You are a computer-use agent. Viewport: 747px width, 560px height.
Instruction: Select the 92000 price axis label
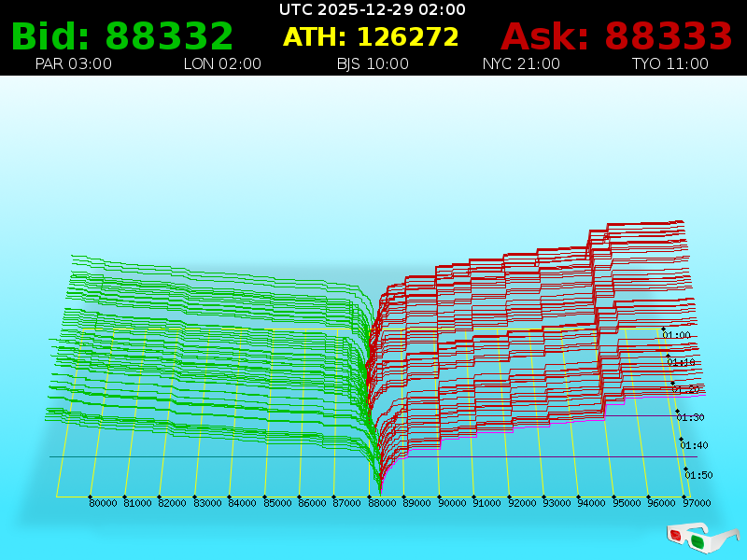pos(521,503)
